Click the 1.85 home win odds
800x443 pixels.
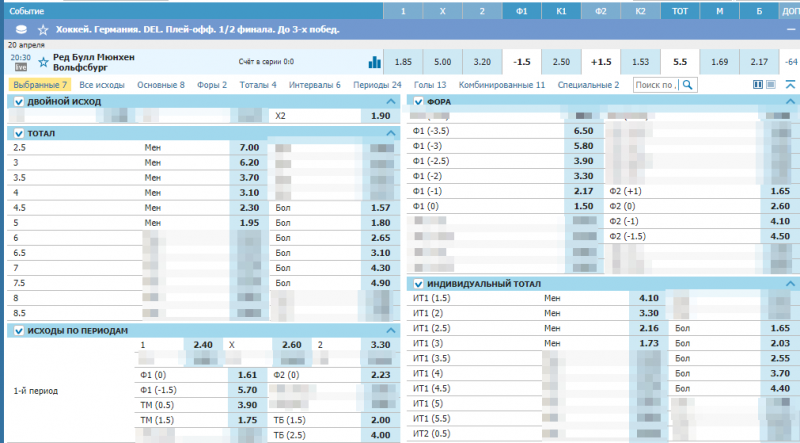tap(404, 62)
